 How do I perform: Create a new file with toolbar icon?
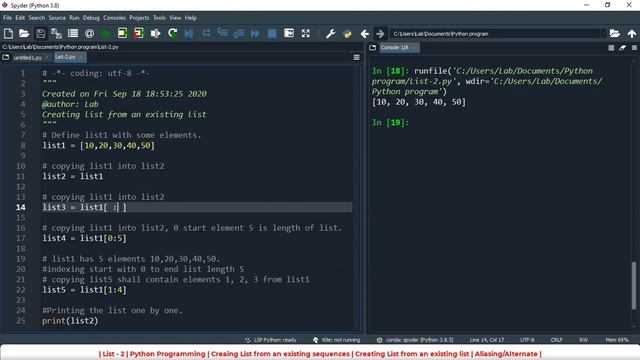click(8, 33)
